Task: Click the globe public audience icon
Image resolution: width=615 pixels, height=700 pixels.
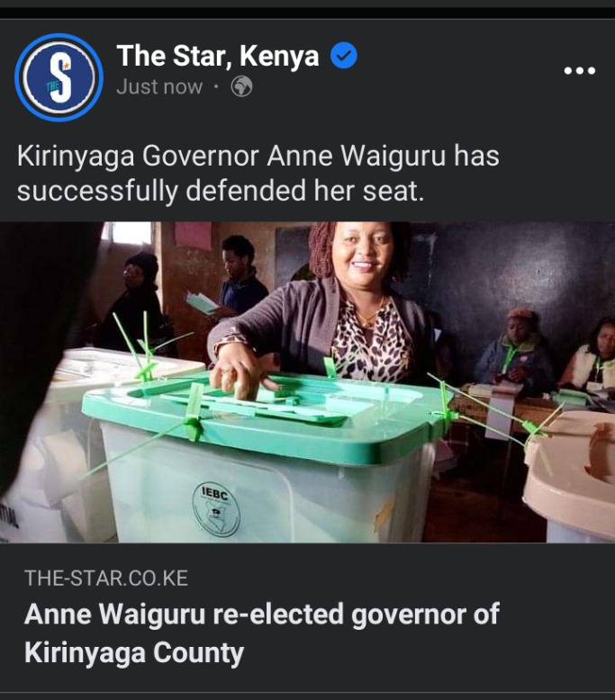Action: (x=241, y=86)
